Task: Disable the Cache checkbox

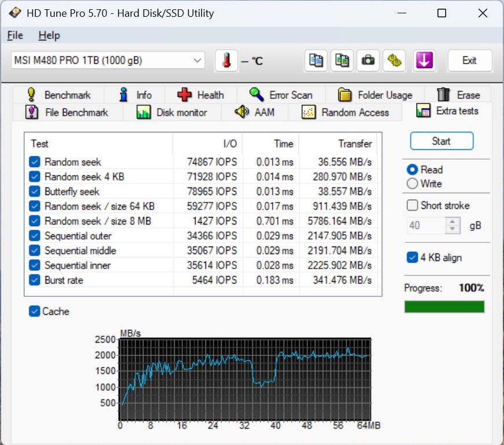Action: pyautogui.click(x=34, y=311)
